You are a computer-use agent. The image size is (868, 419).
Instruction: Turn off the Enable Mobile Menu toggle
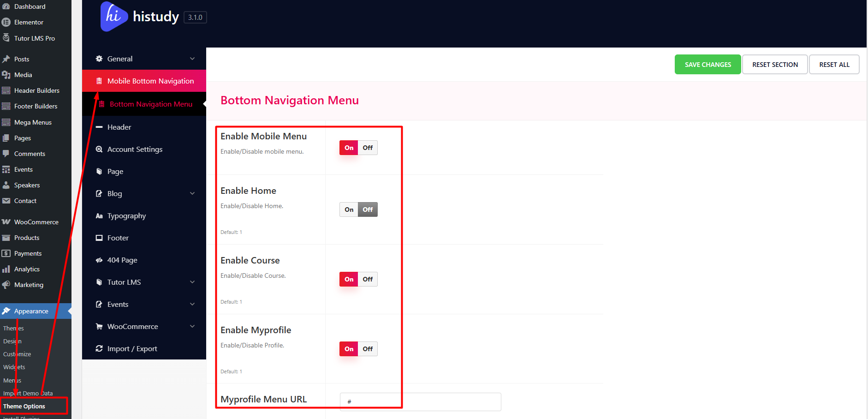coord(368,147)
